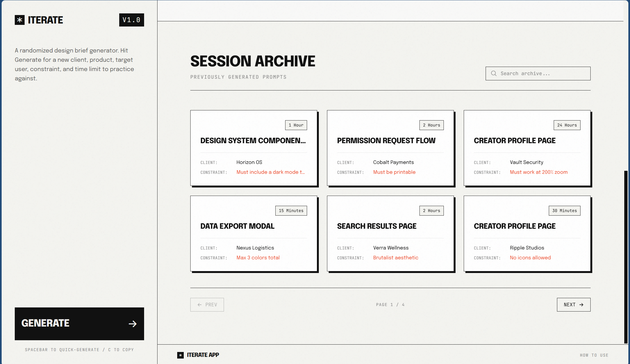Viewport: 630px width, 364px height.
Task: Click the V1.0 version badge
Action: (x=132, y=20)
